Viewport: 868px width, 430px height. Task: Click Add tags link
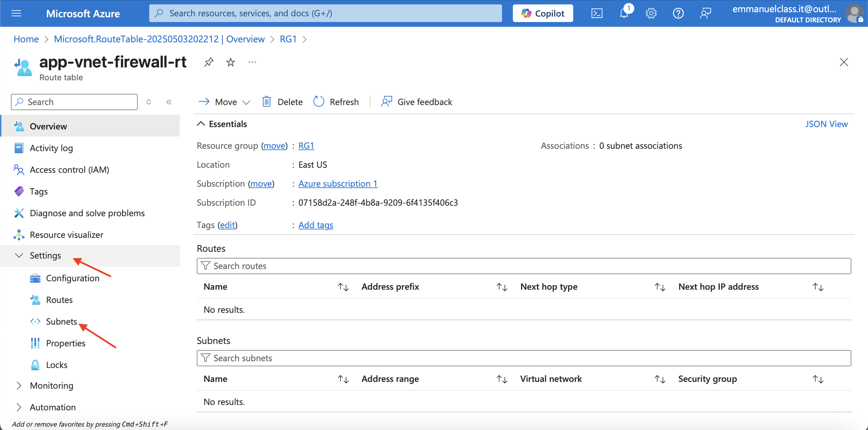[x=316, y=225]
